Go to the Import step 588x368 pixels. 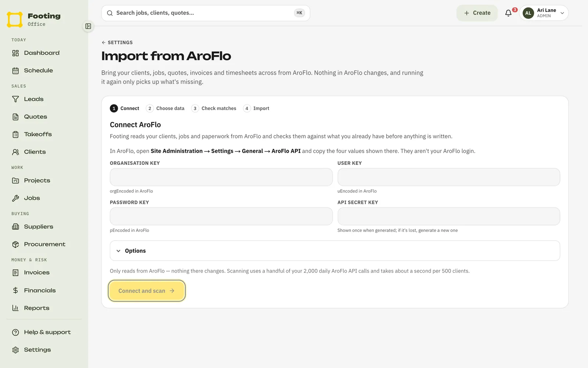point(257,108)
